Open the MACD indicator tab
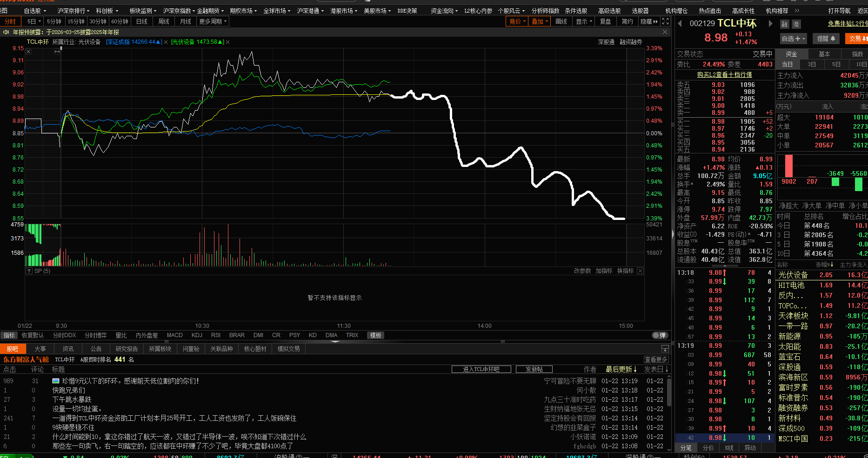This screenshot has width=868, height=458. click(175, 335)
